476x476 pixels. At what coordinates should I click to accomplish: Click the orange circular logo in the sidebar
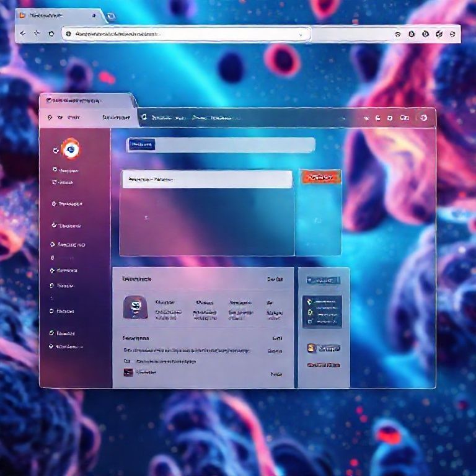tap(70, 148)
